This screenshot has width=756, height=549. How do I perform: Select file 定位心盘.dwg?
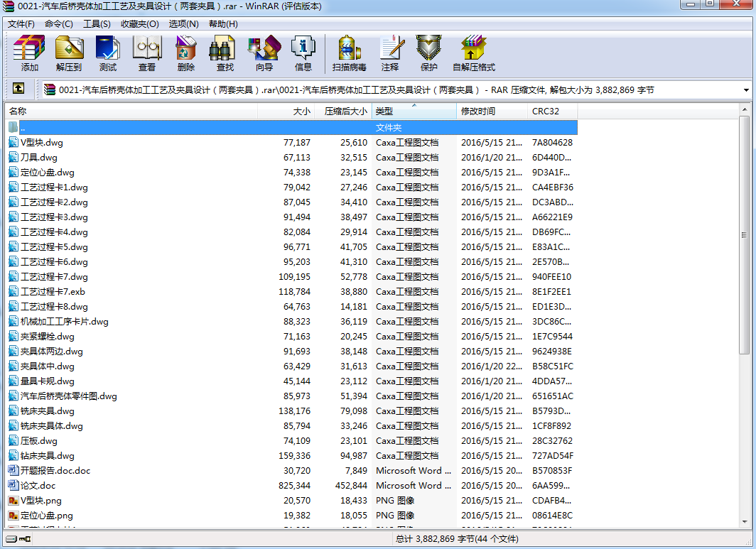47,173
